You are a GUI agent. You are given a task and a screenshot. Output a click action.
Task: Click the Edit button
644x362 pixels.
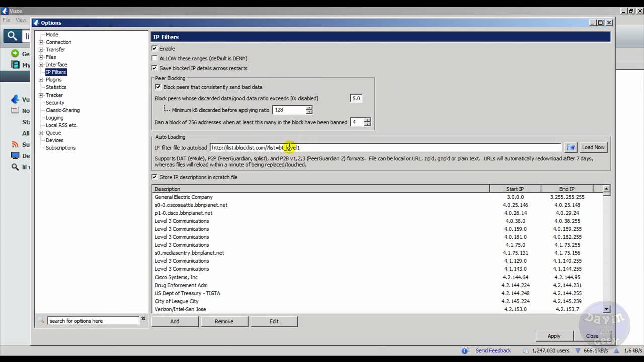pos(274,321)
